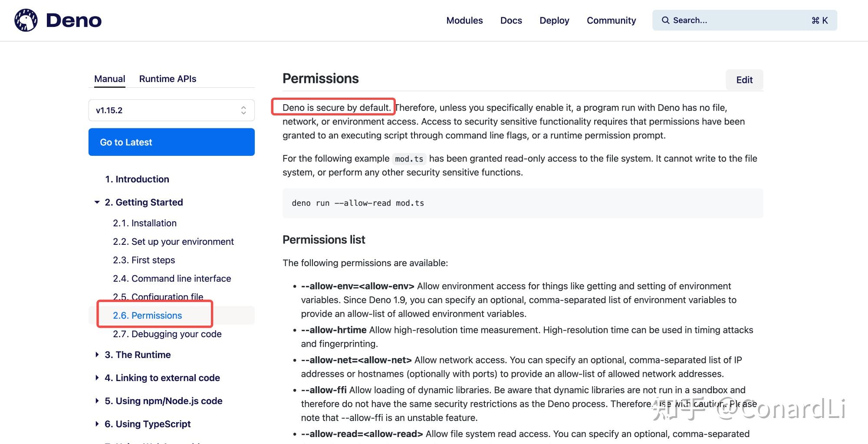
Task: Open 2.1. Installation page
Action: [x=145, y=223]
